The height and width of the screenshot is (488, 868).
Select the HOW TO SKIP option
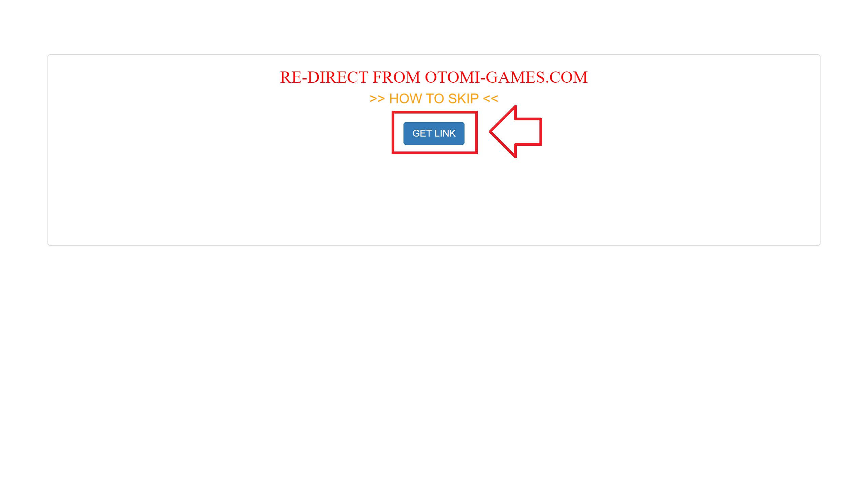tap(434, 98)
